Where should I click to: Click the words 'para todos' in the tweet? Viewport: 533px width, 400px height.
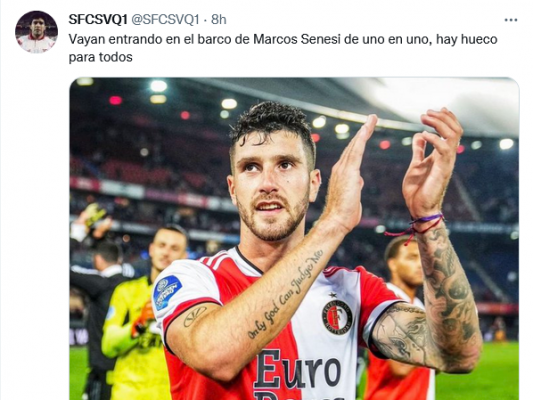[x=101, y=57]
